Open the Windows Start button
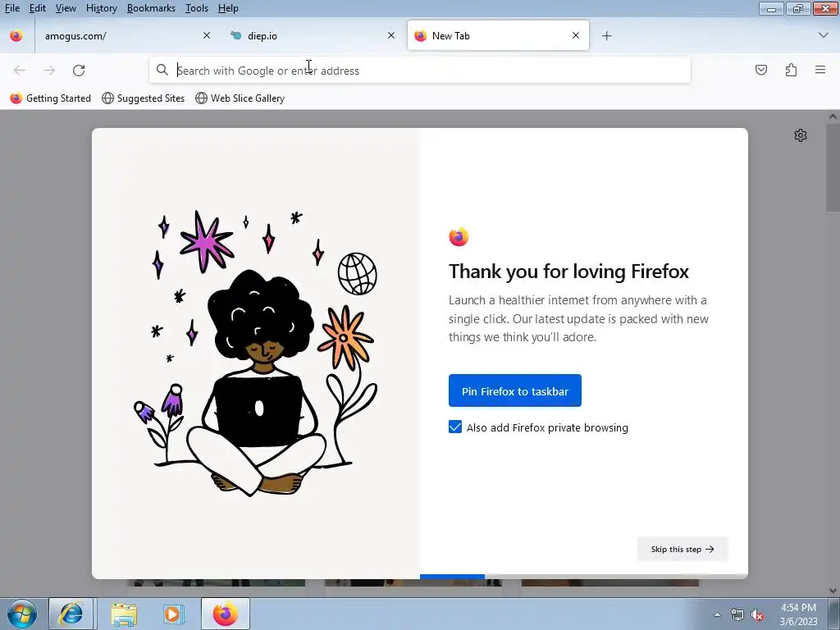This screenshot has height=630, width=840. (x=22, y=614)
